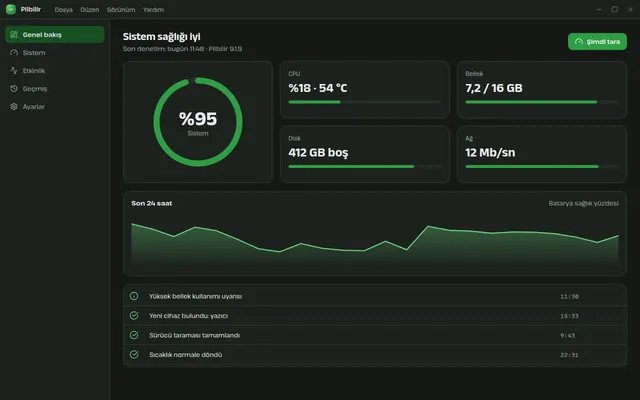Viewport: 640px width, 400px height.
Task: Click the Son 24 saat area chart
Action: point(375,245)
